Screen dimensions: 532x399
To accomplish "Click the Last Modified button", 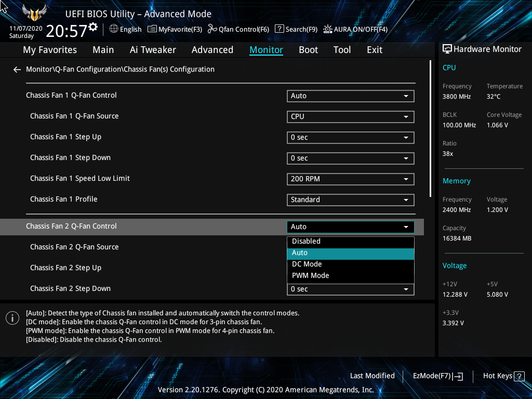I will point(372,376).
